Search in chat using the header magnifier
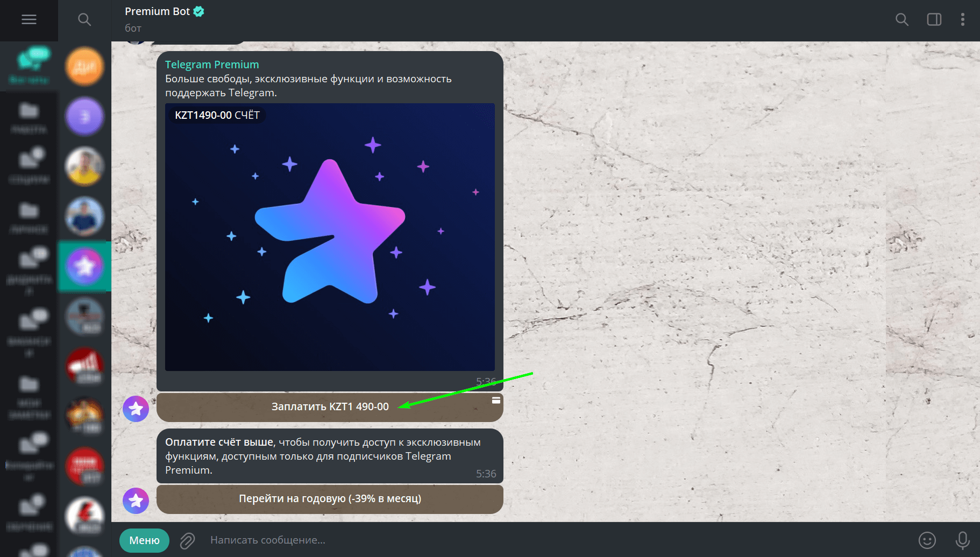The width and height of the screenshot is (980, 557). tap(902, 19)
